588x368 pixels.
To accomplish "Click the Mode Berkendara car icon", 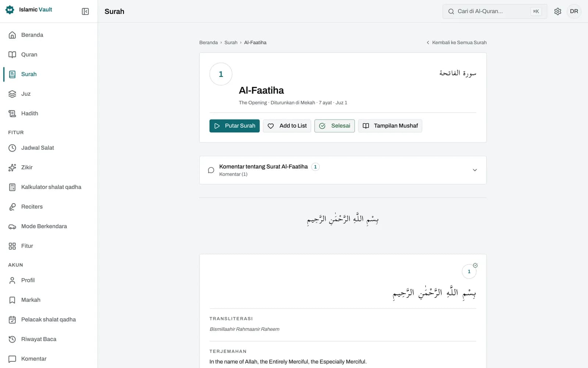I will 12,226.
